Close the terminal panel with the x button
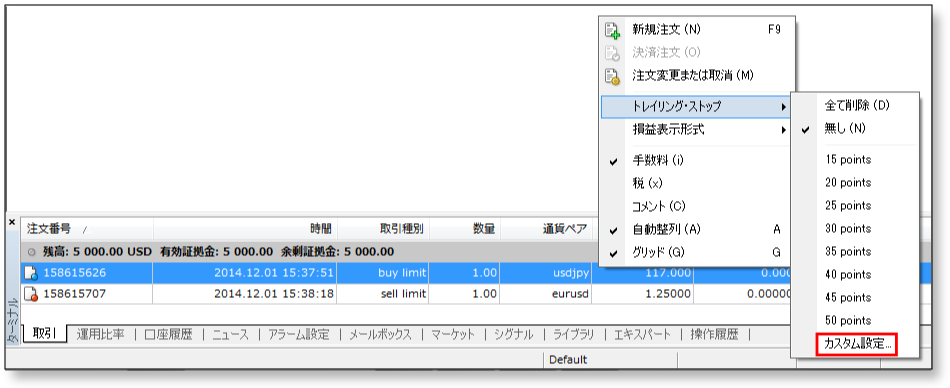Viewport: 950px width, 388px height. pos(12,222)
